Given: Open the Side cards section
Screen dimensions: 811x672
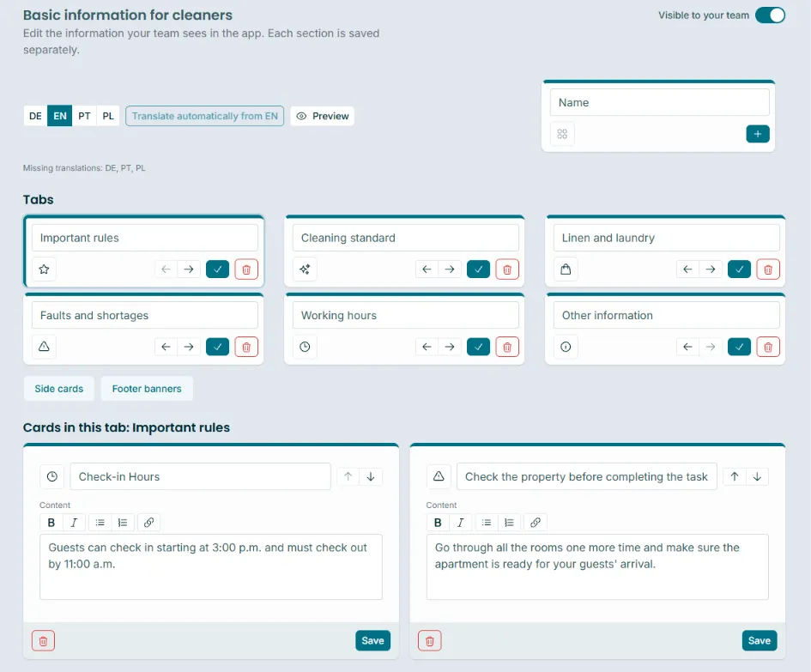Looking at the screenshot, I should (x=59, y=389).
